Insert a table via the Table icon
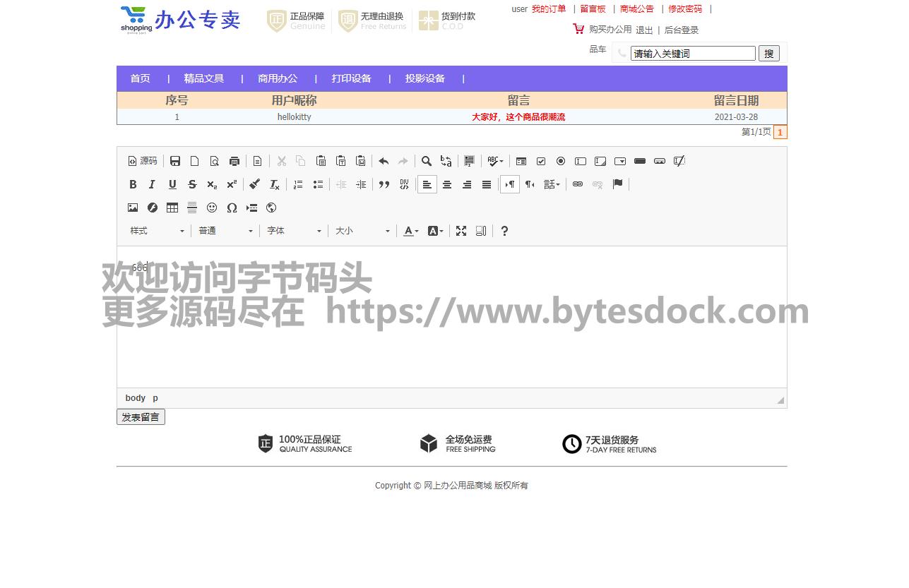 coord(172,208)
